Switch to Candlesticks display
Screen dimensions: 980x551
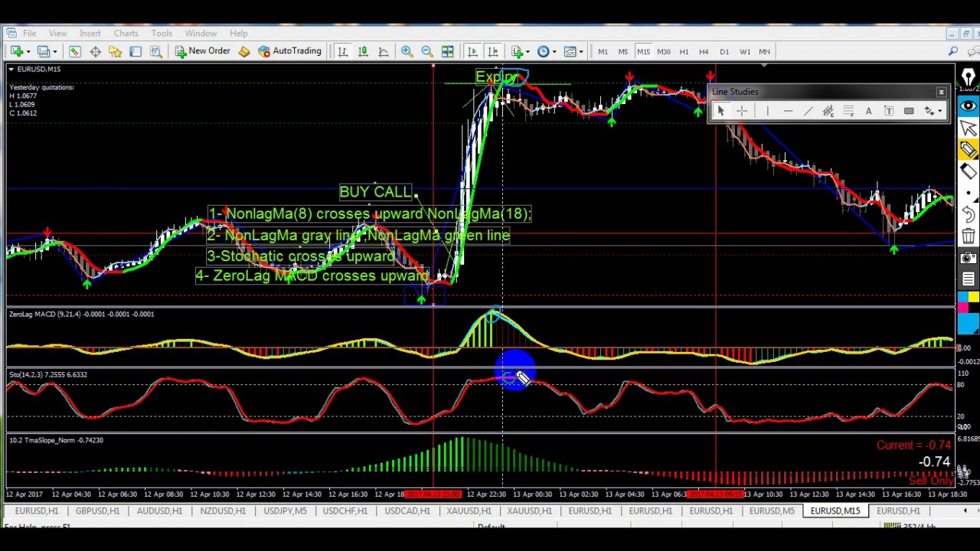pyautogui.click(x=363, y=51)
